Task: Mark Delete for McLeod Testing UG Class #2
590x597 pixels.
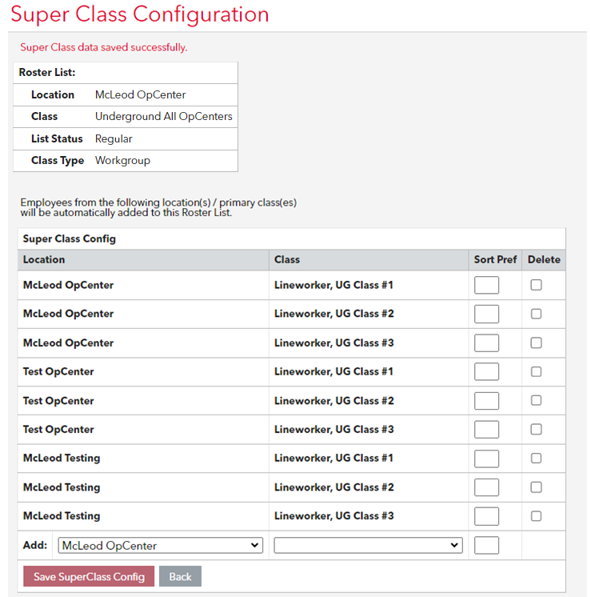Action: pyautogui.click(x=536, y=487)
